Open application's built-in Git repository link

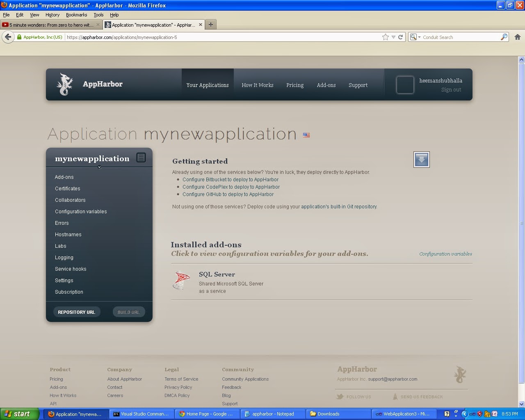click(339, 207)
